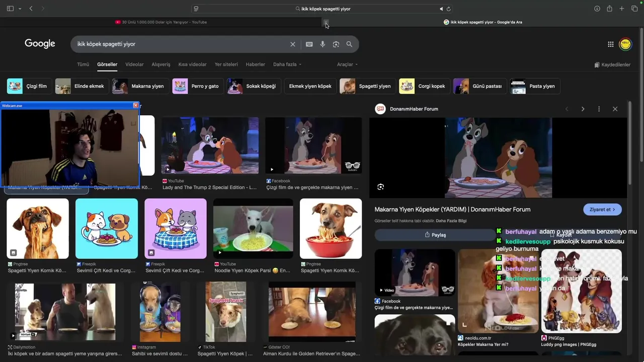Open the on-screen keyboard icon
The height and width of the screenshot is (362, 644).
coord(309,44)
